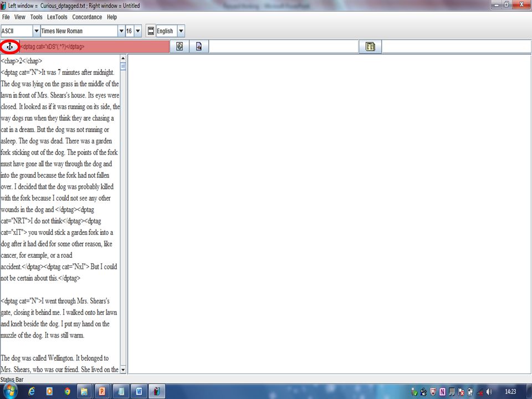Click the text 'It was 7 minutes after midnight.'
This screenshot has width=532, height=399.
tap(78, 72)
